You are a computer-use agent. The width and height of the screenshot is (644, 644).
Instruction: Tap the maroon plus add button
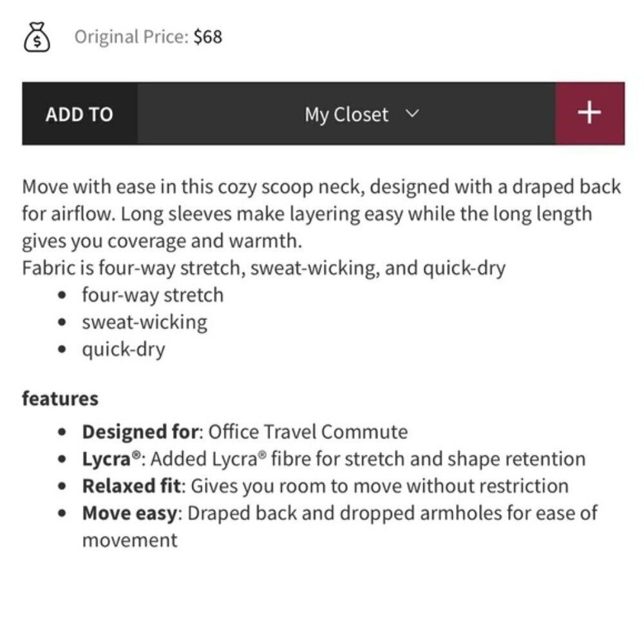click(589, 113)
